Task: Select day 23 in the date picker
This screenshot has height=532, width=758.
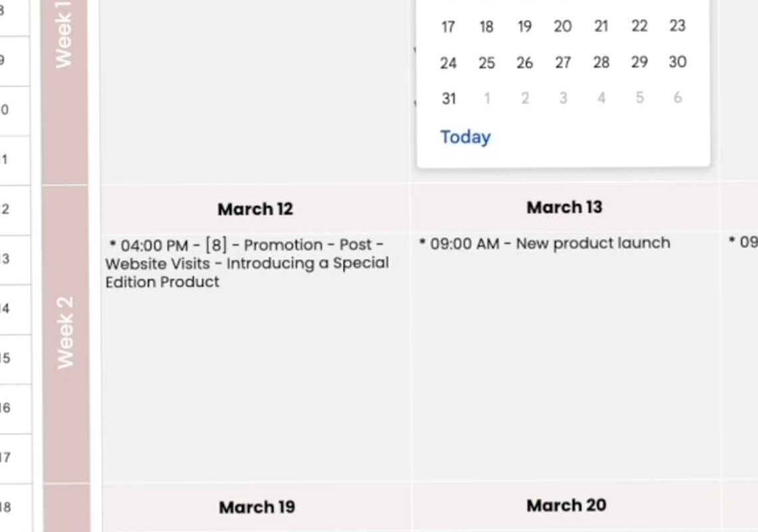Action: [678, 27]
